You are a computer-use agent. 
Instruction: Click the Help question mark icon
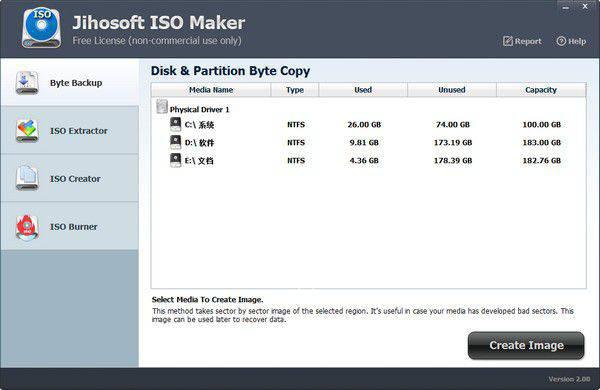pos(561,41)
